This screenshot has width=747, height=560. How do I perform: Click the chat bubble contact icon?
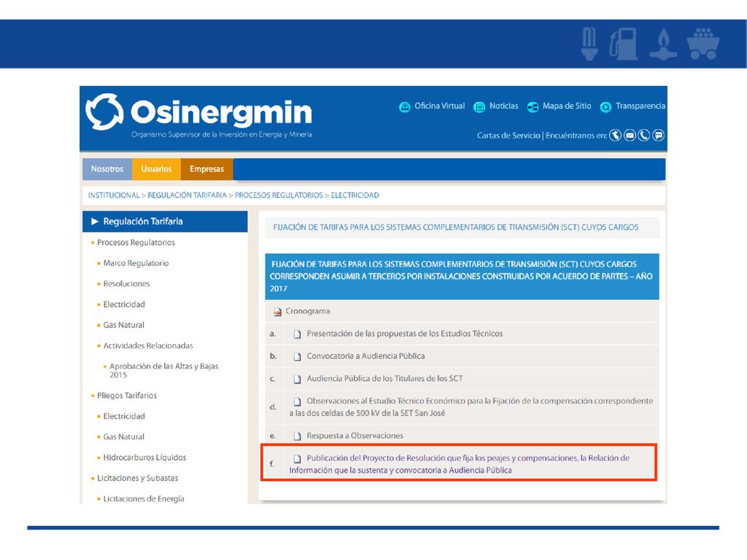point(658,135)
